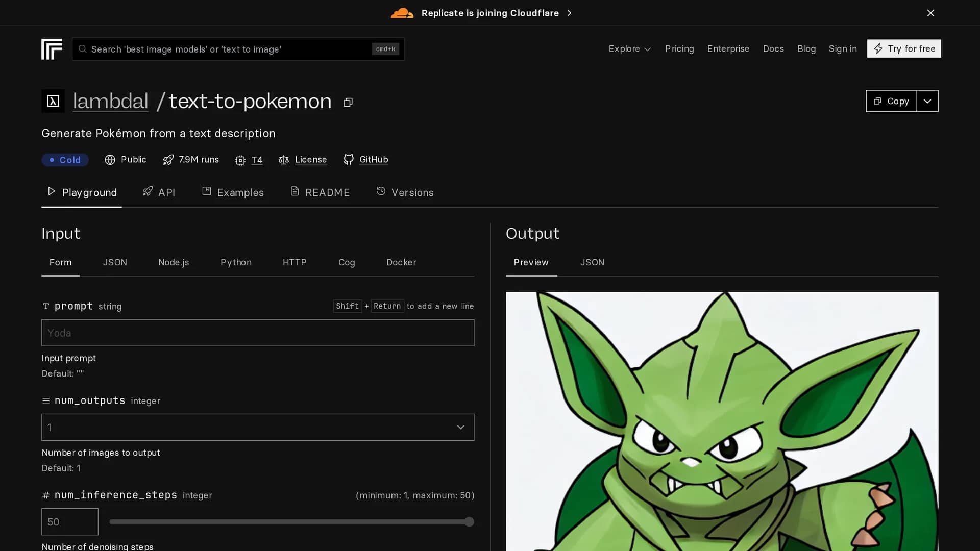The height and width of the screenshot is (551, 980).
Task: Click the generated green Pokémon output image
Action: (722, 421)
